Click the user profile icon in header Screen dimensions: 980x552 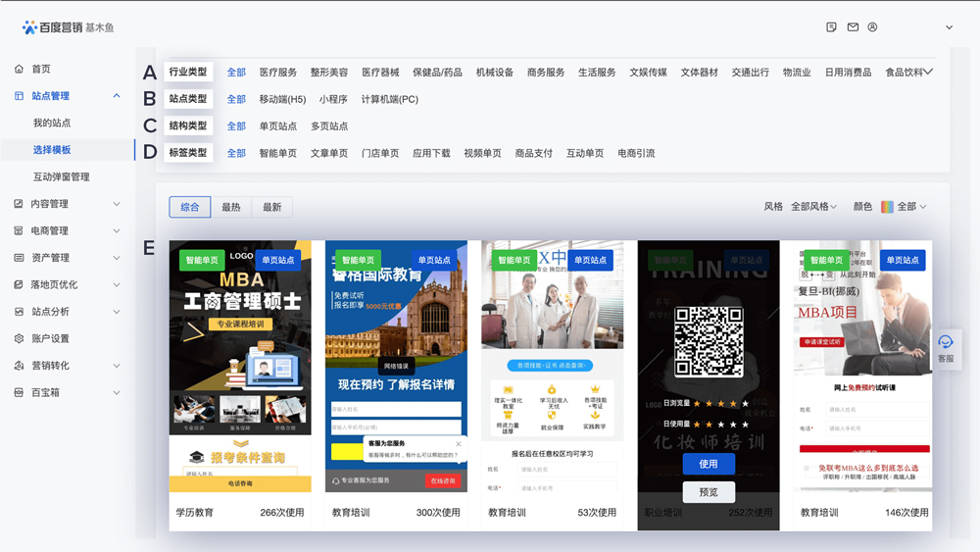(x=872, y=27)
